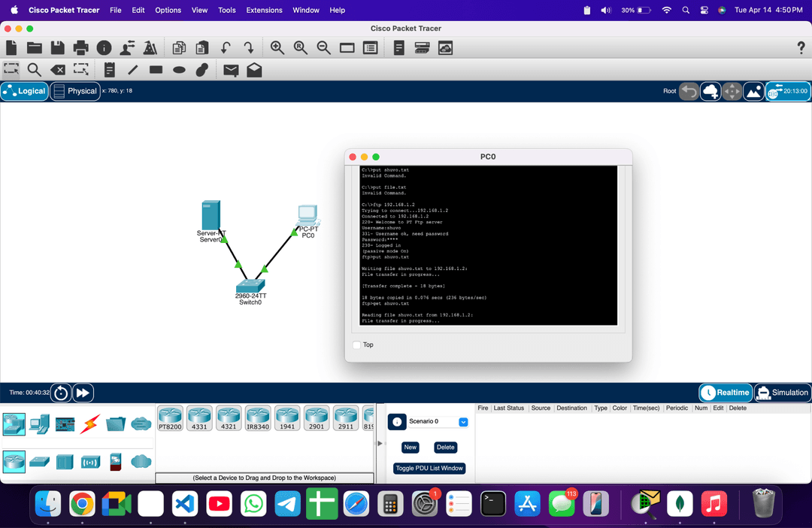Open the Tools menu
This screenshot has width=812, height=528.
(227, 10)
